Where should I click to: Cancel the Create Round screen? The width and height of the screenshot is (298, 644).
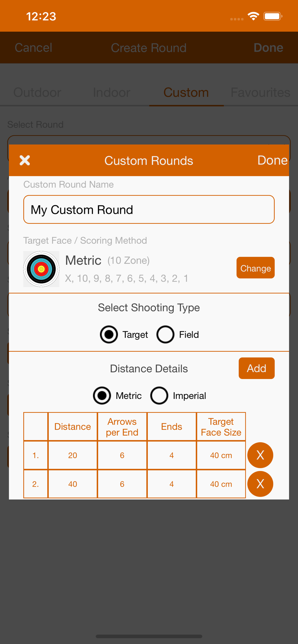pos(34,48)
